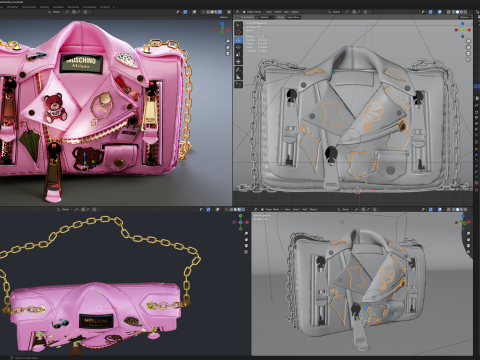Image resolution: width=480 pixels, height=360 pixels.
Task: Click camera view icon in top-down chain viewport
Action: click(246, 246)
